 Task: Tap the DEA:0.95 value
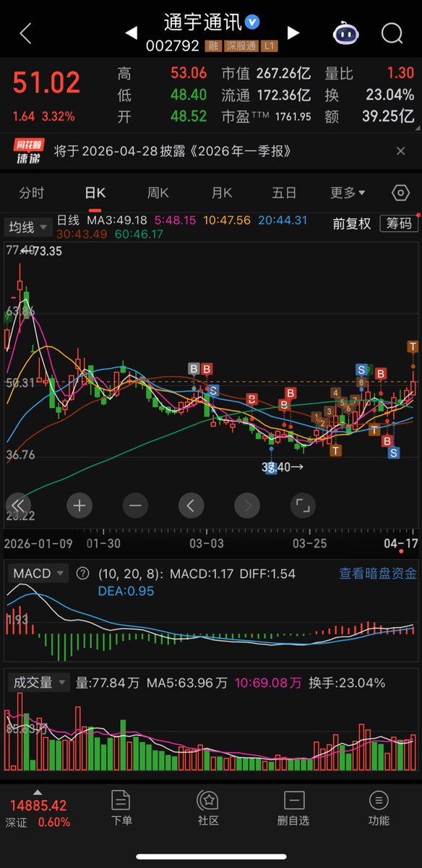coord(126,591)
